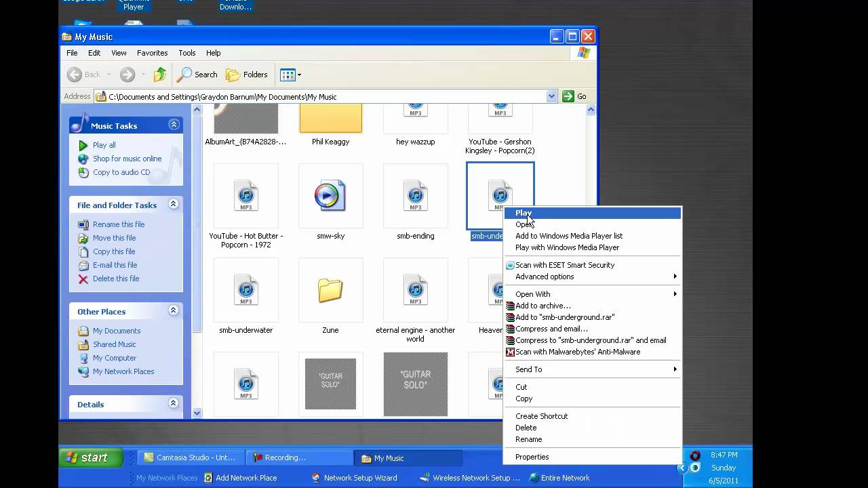Click E-mail this file link
Viewport: 868px width, 488px height.
point(115,265)
